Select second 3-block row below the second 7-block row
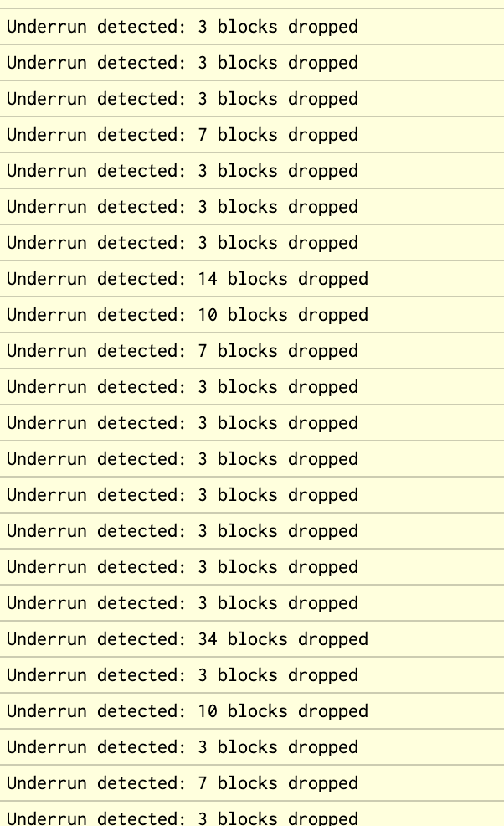The image size is (504, 826). 183,423
